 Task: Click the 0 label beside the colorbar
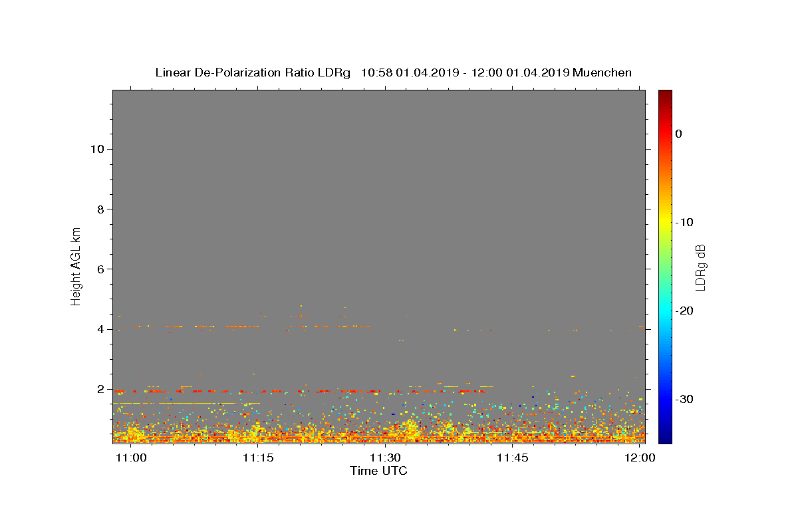pos(678,134)
